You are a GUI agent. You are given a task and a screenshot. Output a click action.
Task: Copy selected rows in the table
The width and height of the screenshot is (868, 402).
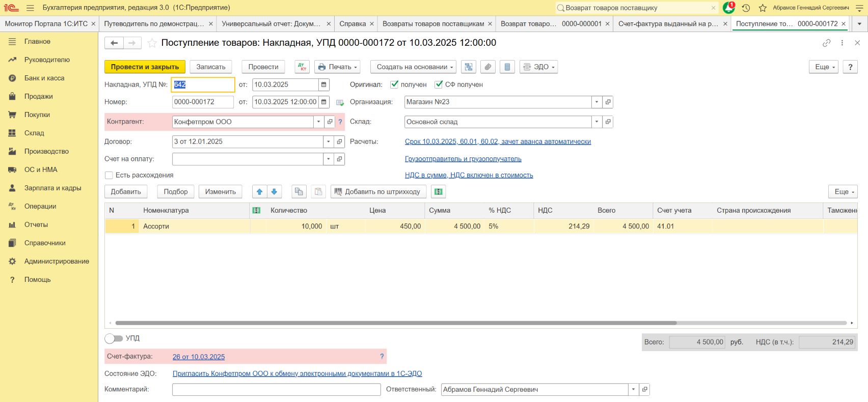[299, 192]
